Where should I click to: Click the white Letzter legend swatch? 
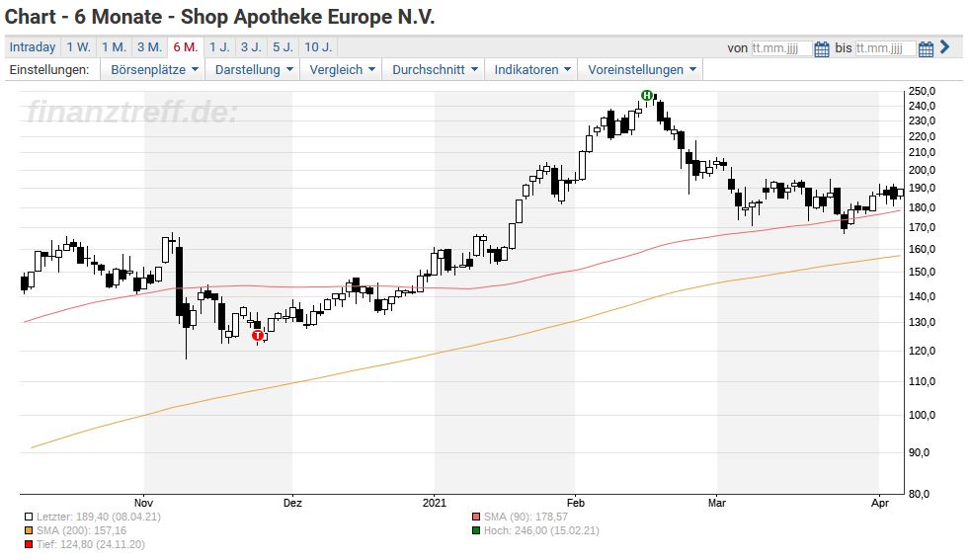pos(29,517)
